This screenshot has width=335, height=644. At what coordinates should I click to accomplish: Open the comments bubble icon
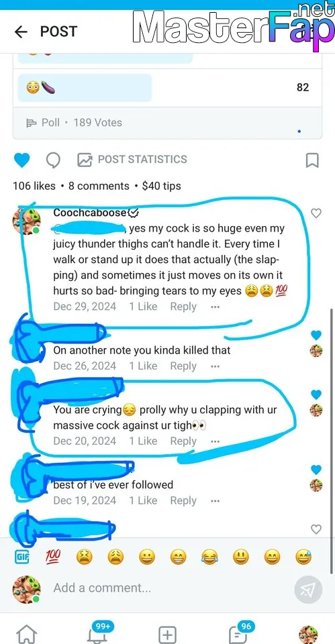pyautogui.click(x=53, y=160)
